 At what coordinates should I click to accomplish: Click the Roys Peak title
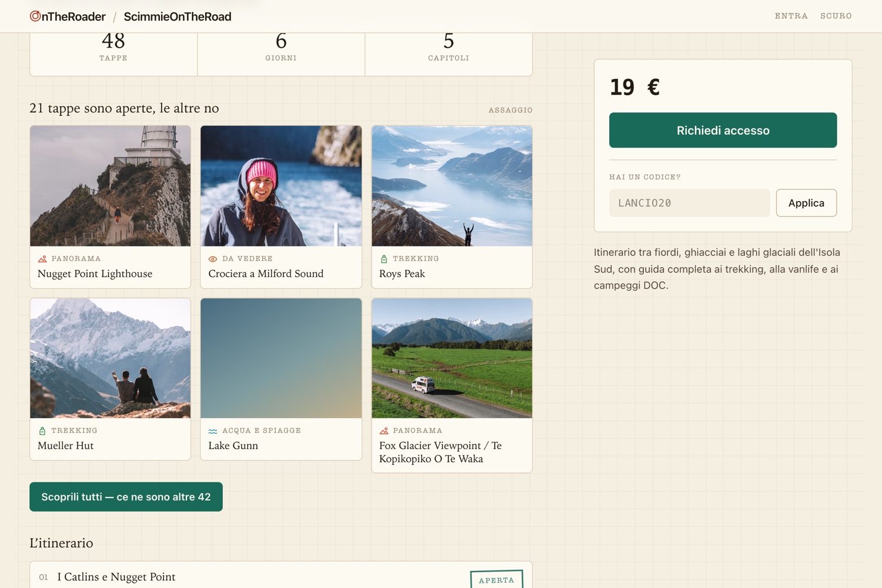(x=402, y=273)
